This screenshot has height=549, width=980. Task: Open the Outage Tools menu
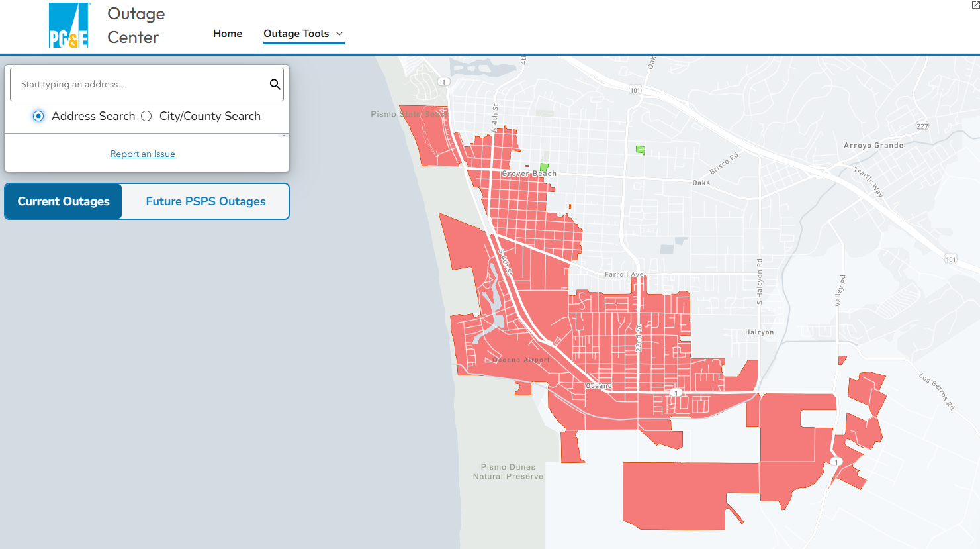(x=296, y=34)
